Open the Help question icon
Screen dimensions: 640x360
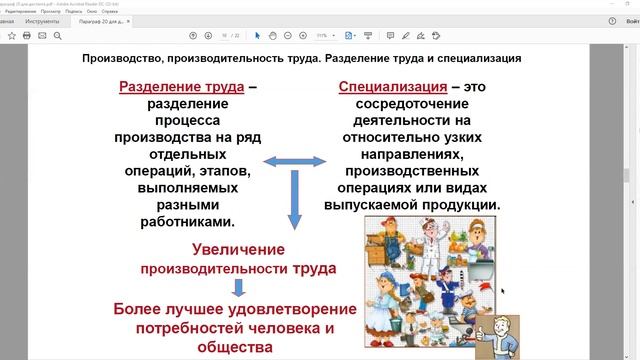click(612, 21)
